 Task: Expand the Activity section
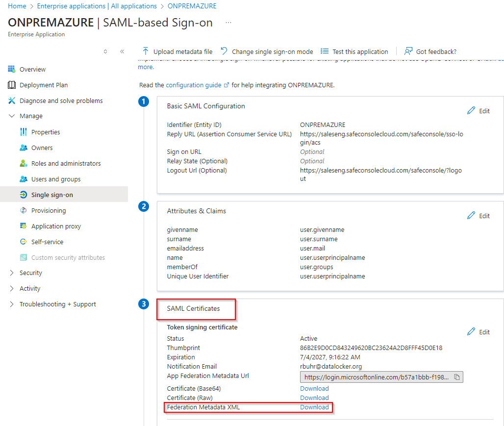pyautogui.click(x=12, y=288)
